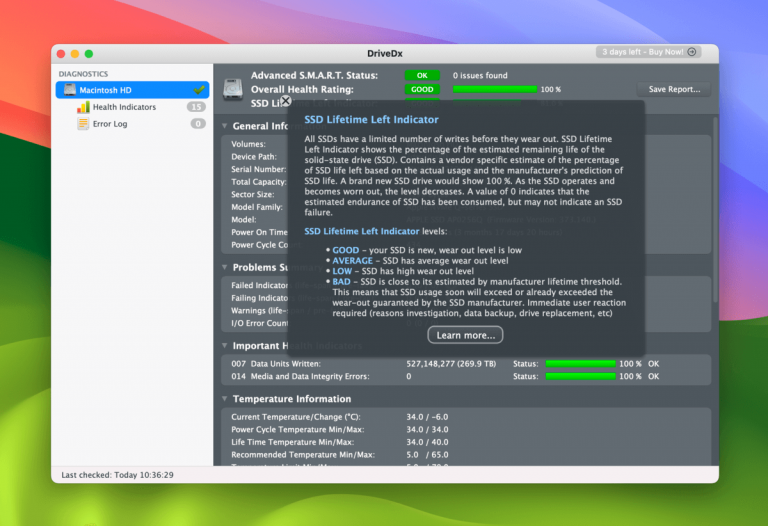
Task: Click the Health Indicators bar chart icon
Action: 83,107
